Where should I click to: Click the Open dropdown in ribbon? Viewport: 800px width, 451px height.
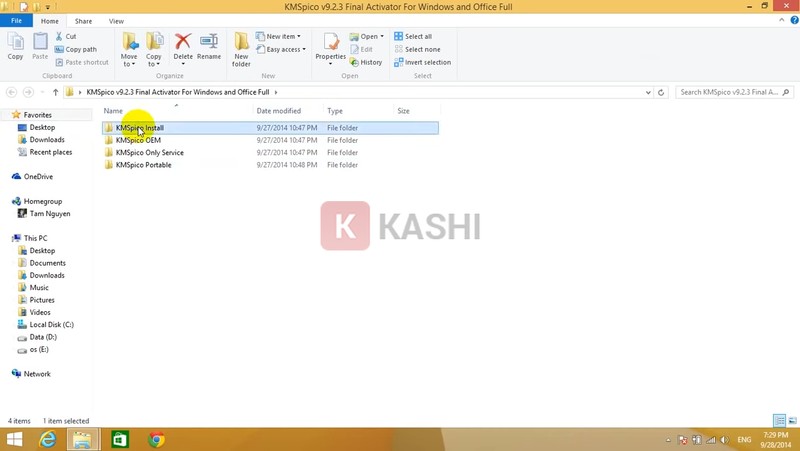click(x=366, y=36)
